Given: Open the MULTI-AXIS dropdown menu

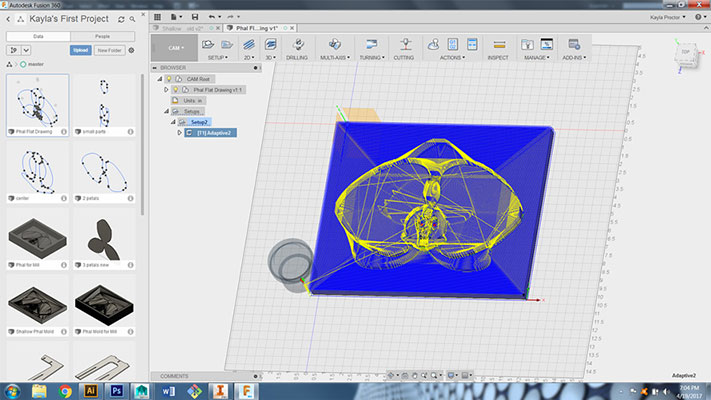Looking at the screenshot, I should [335, 58].
